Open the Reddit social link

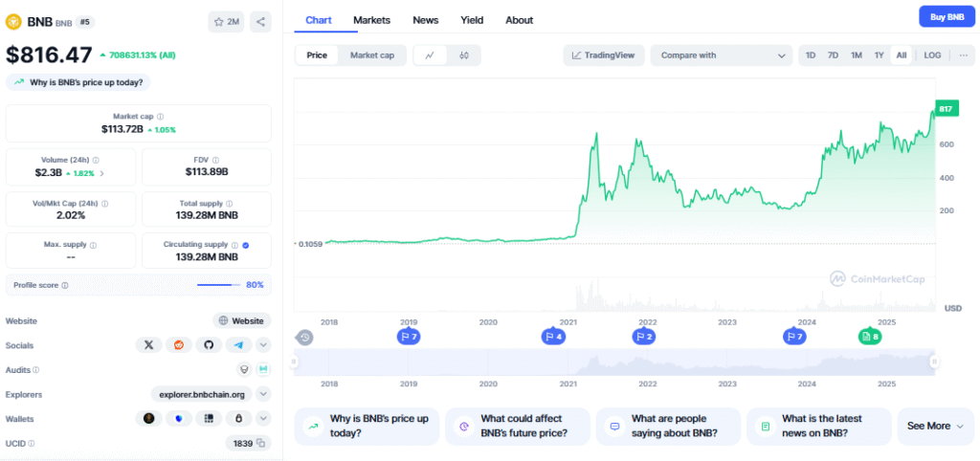pos(178,345)
